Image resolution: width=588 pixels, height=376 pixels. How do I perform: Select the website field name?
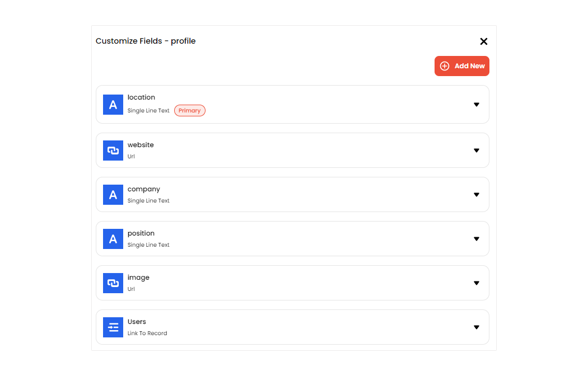coord(141,145)
